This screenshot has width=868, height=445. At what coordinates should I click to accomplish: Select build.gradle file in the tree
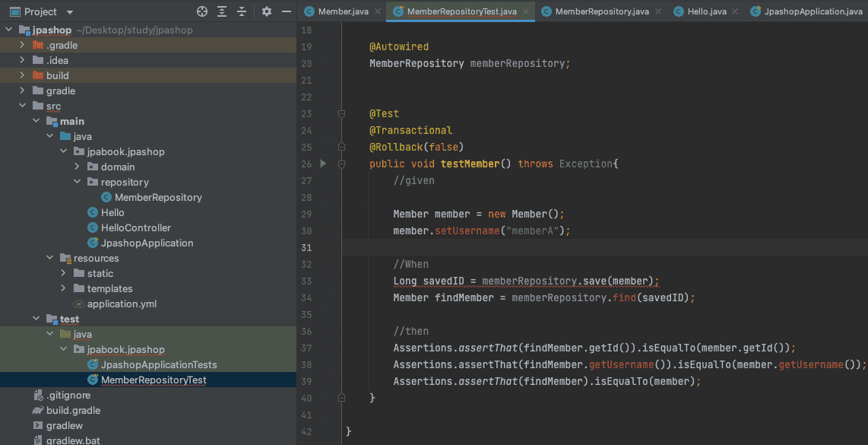pos(73,410)
